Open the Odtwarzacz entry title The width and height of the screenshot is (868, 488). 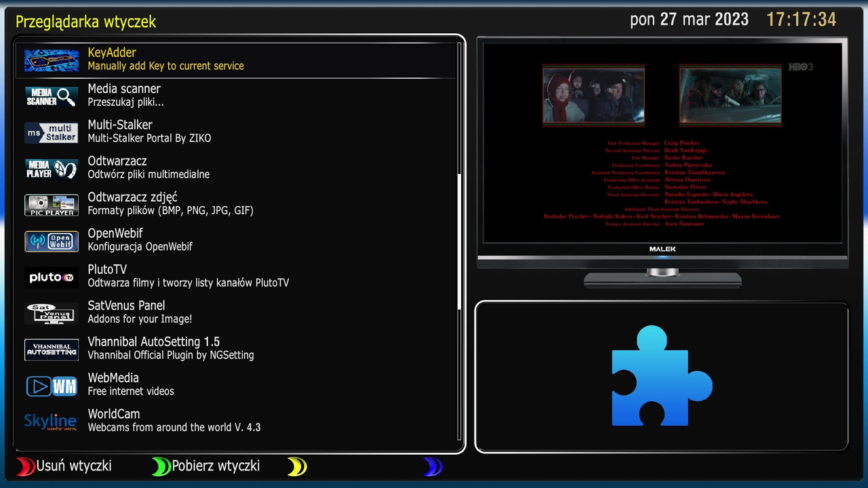(117, 161)
